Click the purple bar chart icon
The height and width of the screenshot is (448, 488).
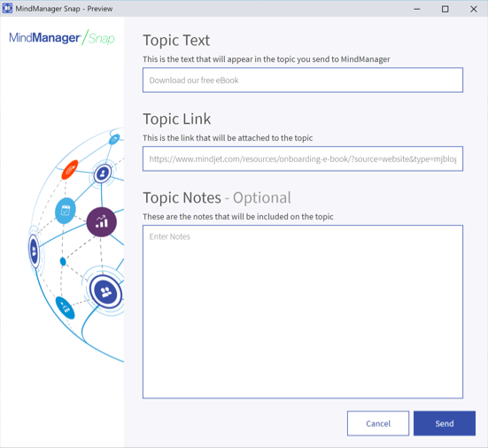(102, 222)
